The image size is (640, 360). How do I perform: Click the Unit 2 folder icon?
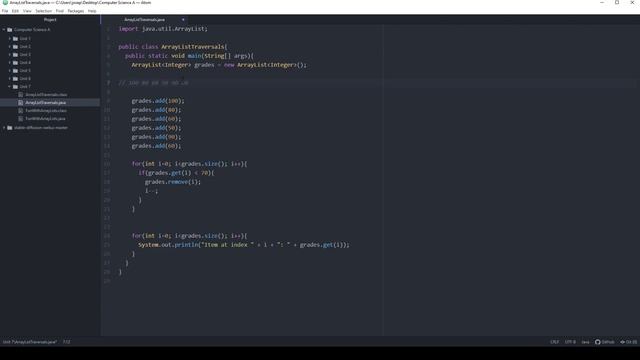pyautogui.click(x=16, y=47)
